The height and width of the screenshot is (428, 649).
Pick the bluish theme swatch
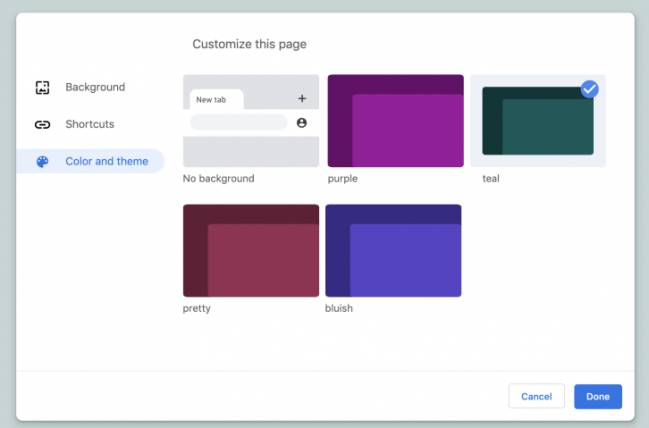pyautogui.click(x=393, y=250)
